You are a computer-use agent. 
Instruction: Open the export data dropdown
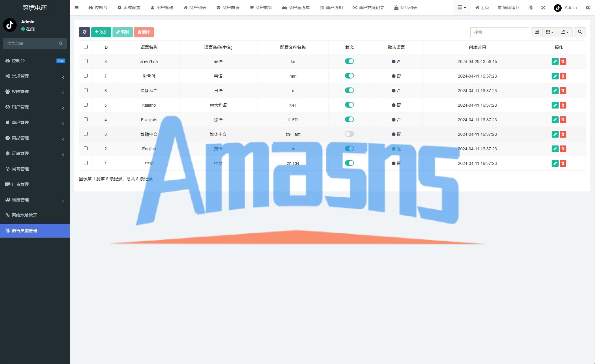coord(565,32)
